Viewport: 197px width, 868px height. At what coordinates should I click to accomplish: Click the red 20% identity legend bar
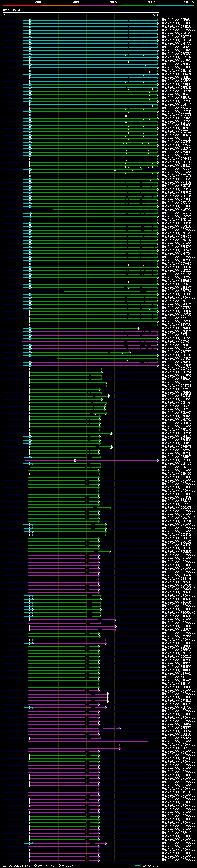click(x=22, y=6)
